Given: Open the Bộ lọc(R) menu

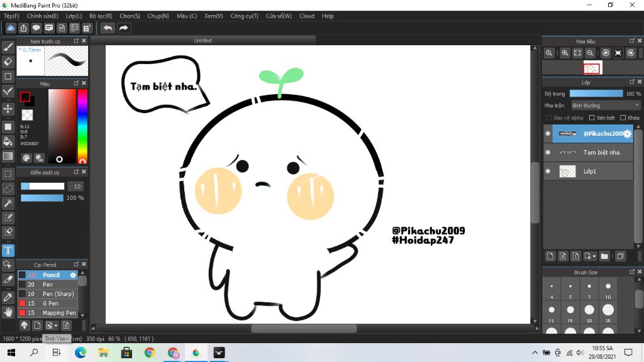Looking at the screenshot, I should point(101,16).
